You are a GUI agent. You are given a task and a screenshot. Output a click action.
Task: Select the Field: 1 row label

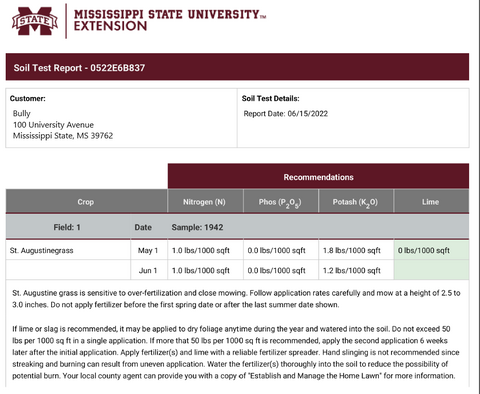(x=67, y=227)
